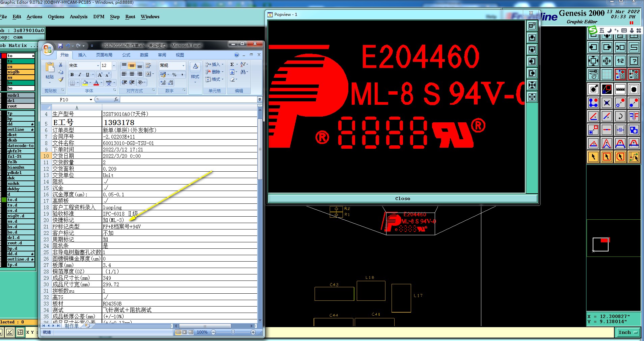The width and height of the screenshot is (644, 341).
Task: Open the Rout menu in Genesis
Action: [130, 17]
